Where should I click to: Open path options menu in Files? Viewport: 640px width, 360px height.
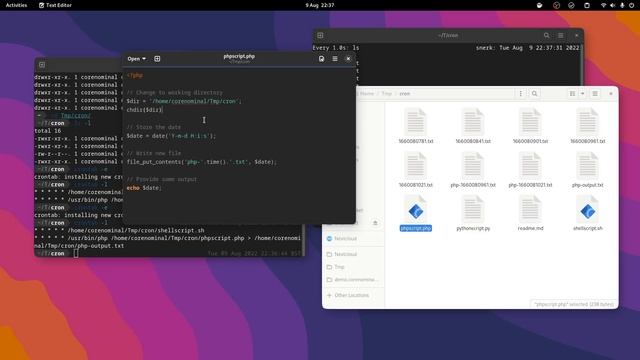point(520,93)
